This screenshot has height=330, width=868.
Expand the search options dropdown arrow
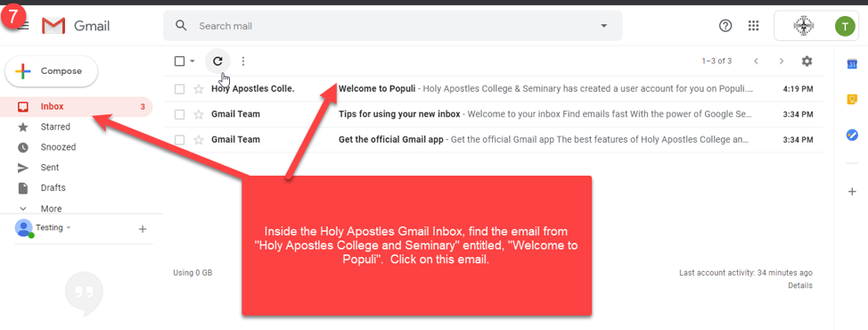click(x=604, y=26)
